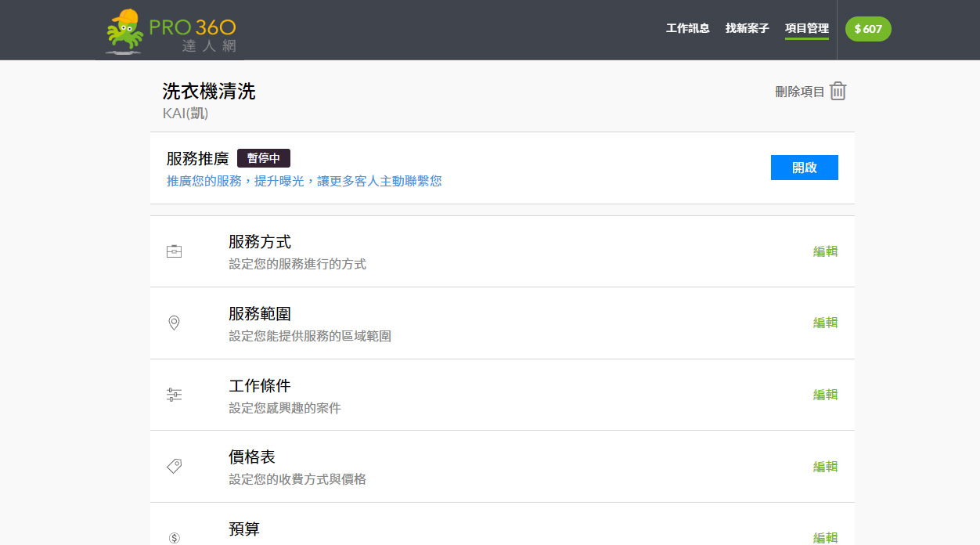Open the 工作訊息 menu item
The image size is (980, 545).
pos(687,29)
